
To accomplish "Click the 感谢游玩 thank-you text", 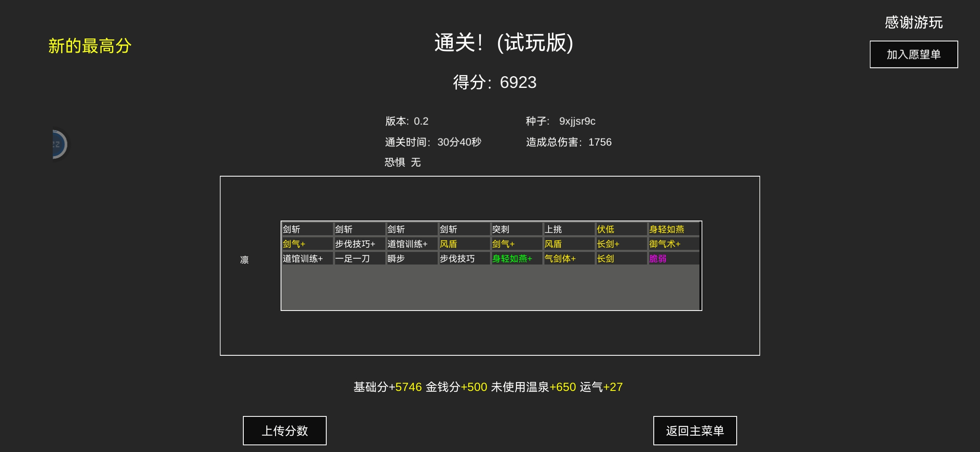I will pyautogui.click(x=914, y=22).
